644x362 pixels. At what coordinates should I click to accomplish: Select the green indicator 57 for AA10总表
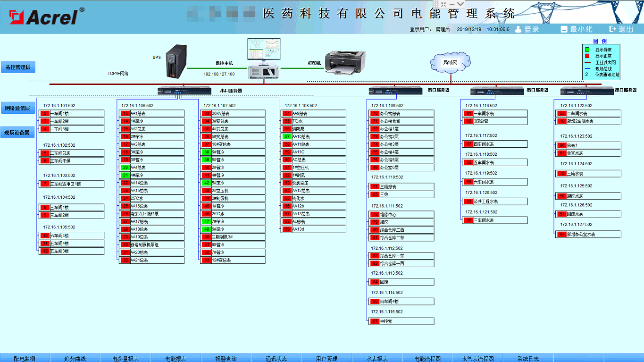(x=286, y=136)
